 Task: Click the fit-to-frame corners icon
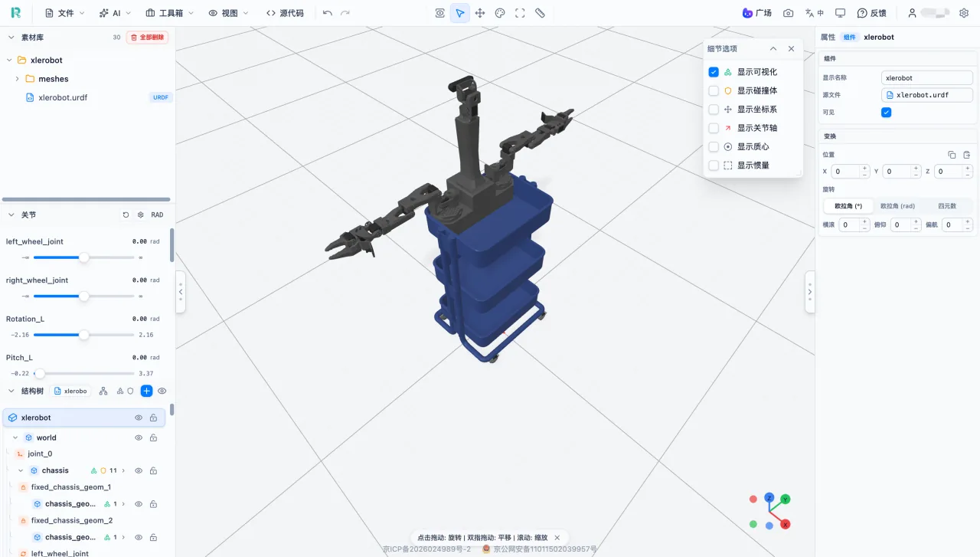(520, 13)
